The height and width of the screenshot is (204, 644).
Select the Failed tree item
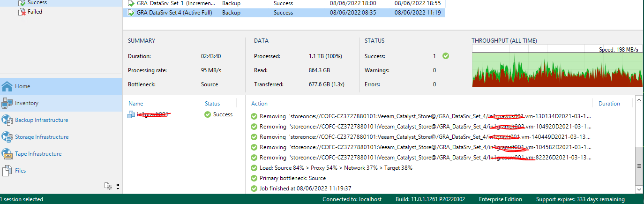pyautogui.click(x=35, y=12)
